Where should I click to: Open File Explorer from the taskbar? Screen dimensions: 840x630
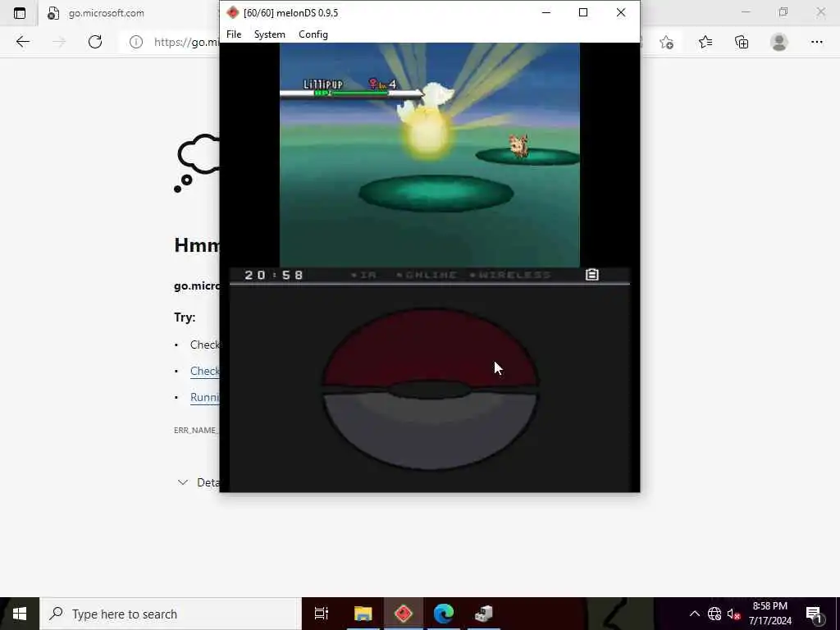(363, 614)
